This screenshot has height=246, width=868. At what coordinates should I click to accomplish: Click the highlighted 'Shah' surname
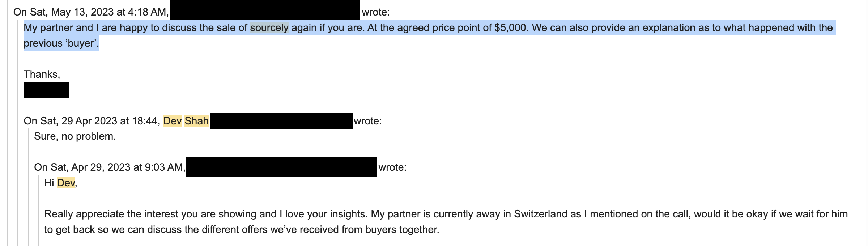(x=196, y=121)
